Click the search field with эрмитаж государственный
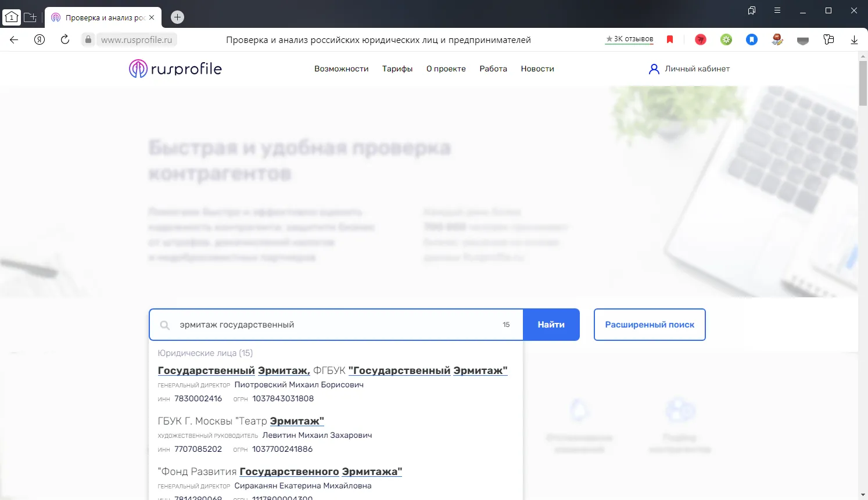 point(337,325)
